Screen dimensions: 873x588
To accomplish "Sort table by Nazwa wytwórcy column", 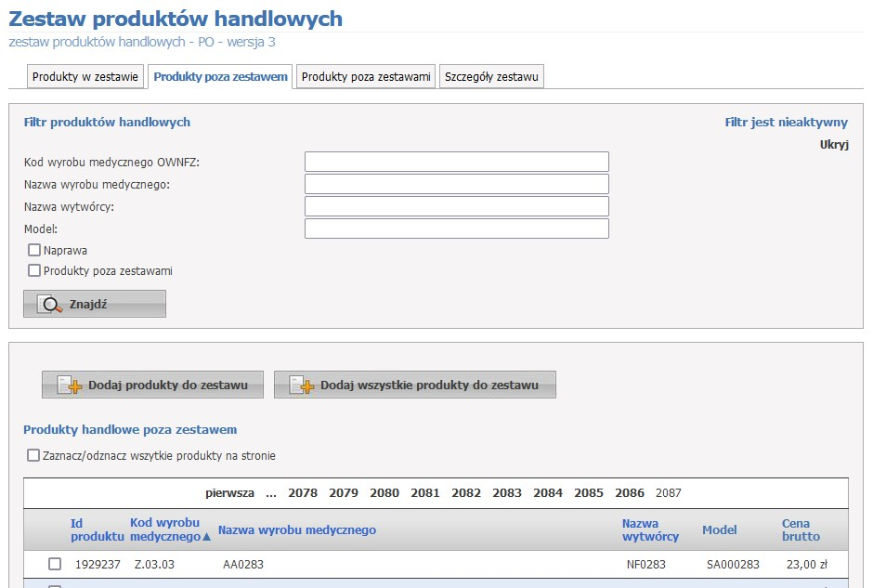I will coord(650,529).
